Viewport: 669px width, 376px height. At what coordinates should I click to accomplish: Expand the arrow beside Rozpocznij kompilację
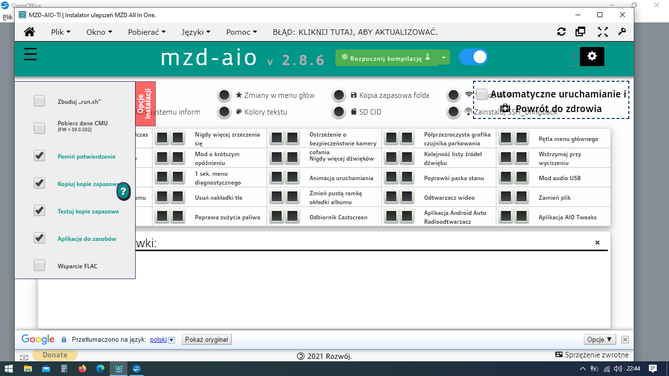pyautogui.click(x=444, y=58)
